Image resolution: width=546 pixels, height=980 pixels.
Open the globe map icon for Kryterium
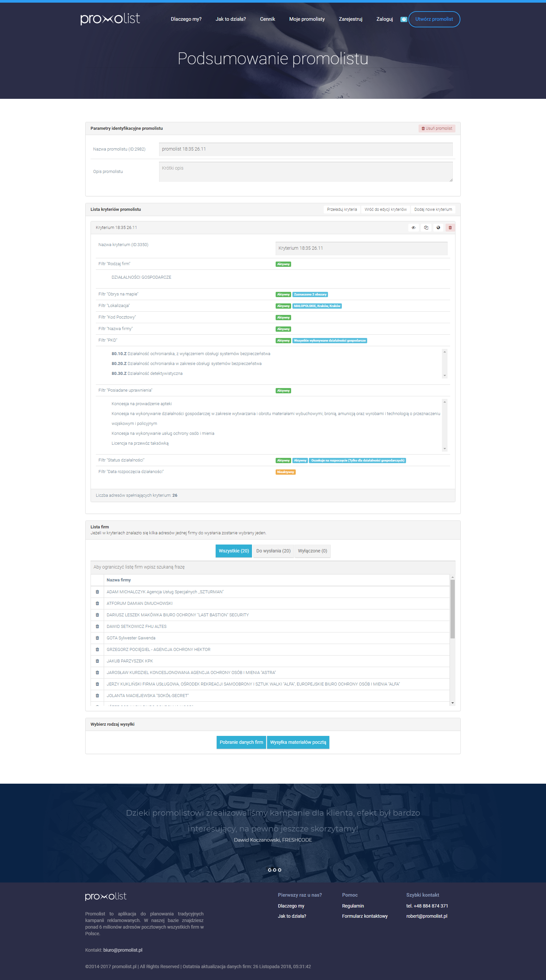(x=438, y=228)
